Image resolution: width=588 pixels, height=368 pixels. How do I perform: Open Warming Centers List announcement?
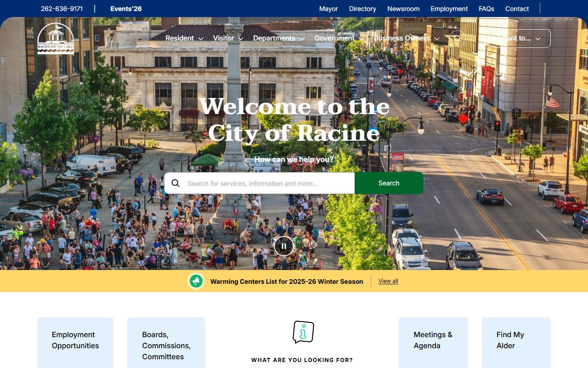click(287, 282)
